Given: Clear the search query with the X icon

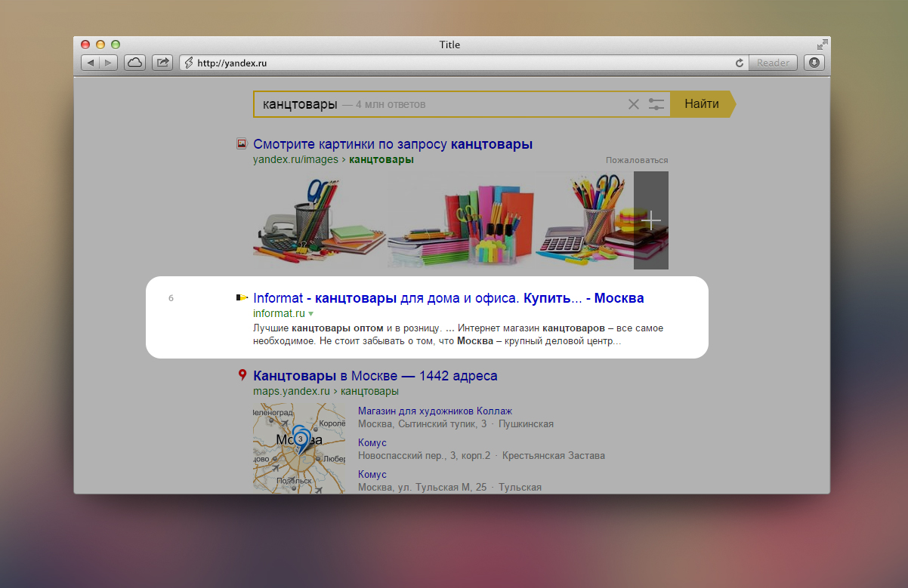Looking at the screenshot, I should tap(634, 104).
